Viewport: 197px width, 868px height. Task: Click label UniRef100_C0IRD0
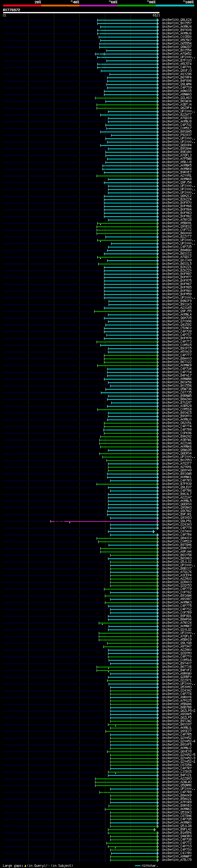(x=177, y=37)
